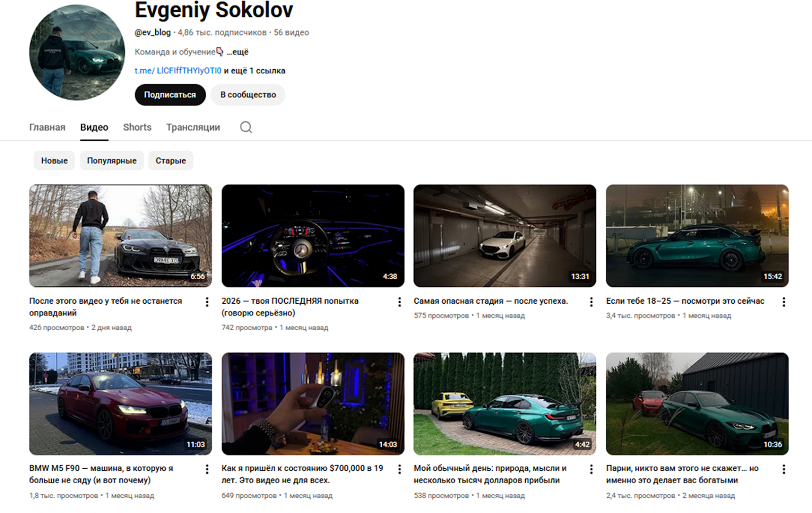Switch to the 'Трансляции' tab
This screenshot has width=812, height=513.
[x=193, y=127]
